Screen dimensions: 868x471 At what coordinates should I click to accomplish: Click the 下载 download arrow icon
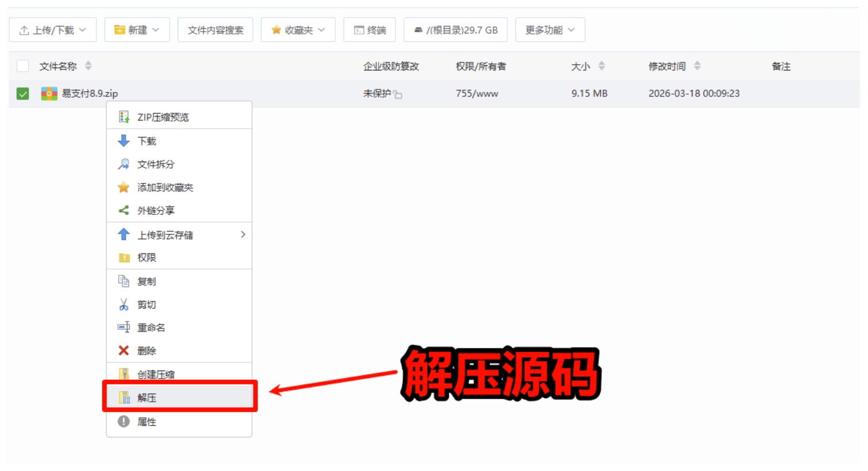(x=125, y=140)
